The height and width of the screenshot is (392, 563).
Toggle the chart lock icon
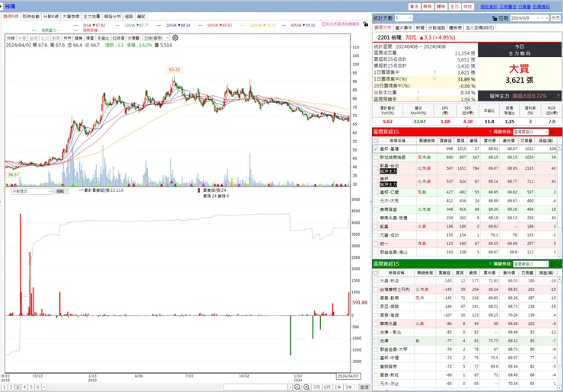click(x=365, y=24)
